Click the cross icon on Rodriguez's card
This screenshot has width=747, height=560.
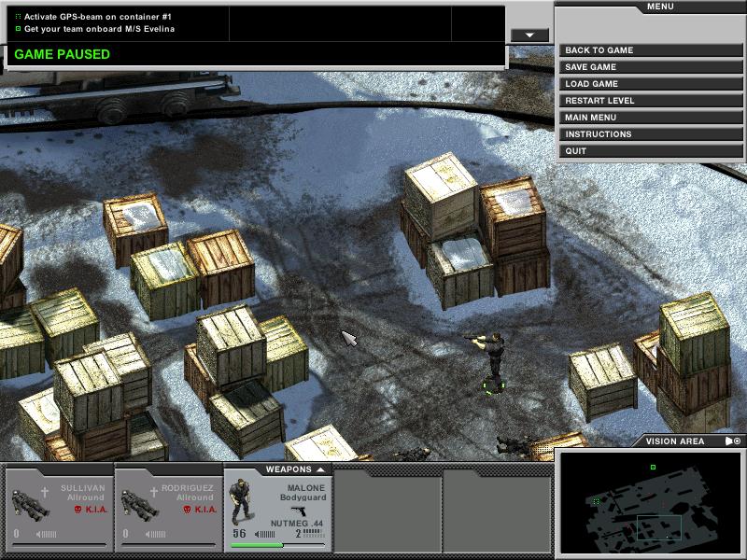(154, 492)
